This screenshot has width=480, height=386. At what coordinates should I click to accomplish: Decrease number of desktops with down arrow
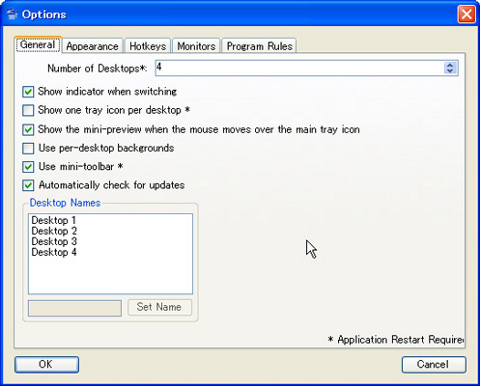tap(450, 71)
